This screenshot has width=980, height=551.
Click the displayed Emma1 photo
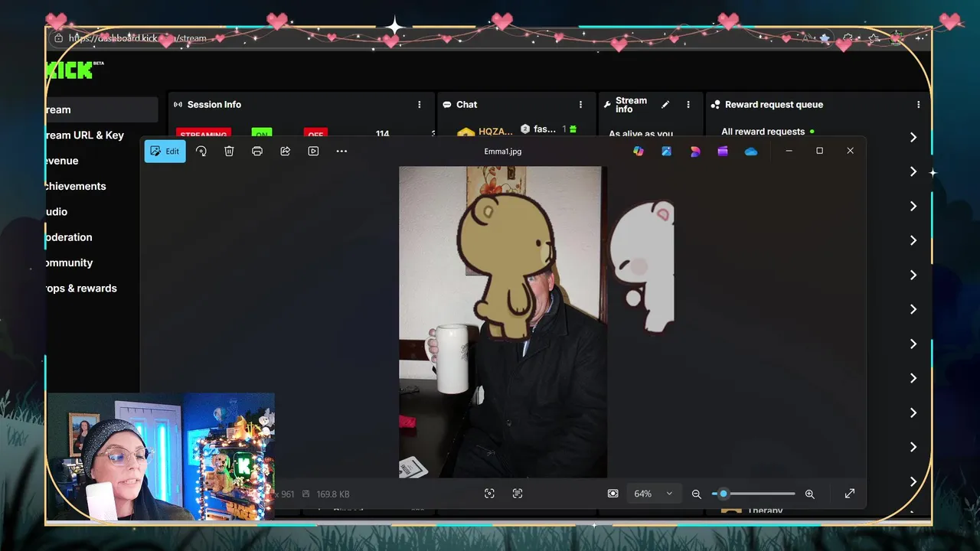[x=503, y=322]
